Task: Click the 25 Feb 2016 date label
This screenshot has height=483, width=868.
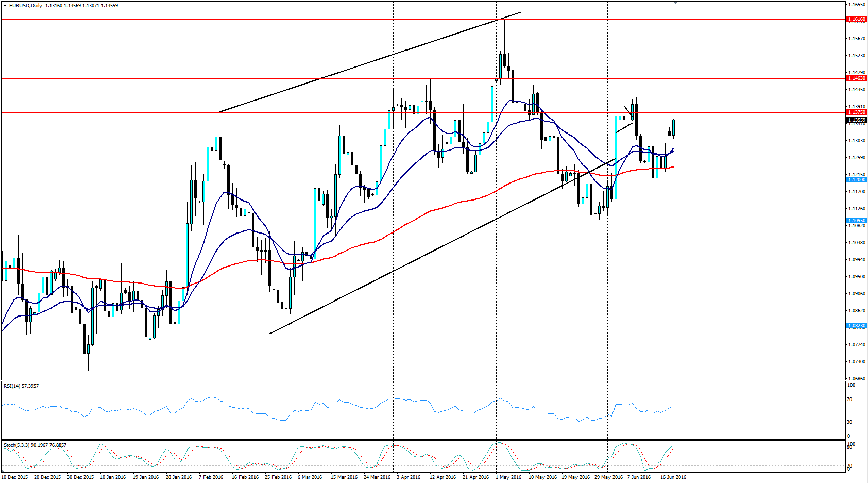Action: pyautogui.click(x=278, y=477)
